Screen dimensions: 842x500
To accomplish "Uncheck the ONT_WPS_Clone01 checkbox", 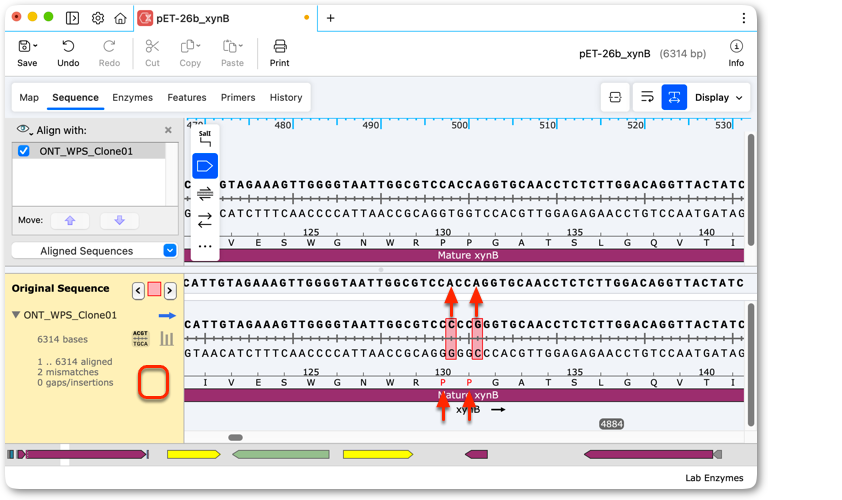I will [x=24, y=151].
